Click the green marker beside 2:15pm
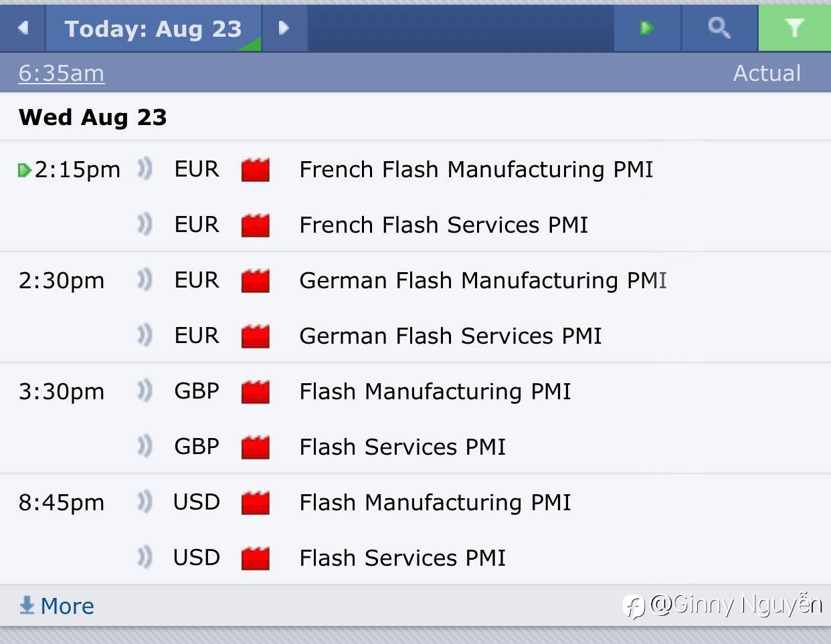The width and height of the screenshot is (831, 644). click(24, 170)
